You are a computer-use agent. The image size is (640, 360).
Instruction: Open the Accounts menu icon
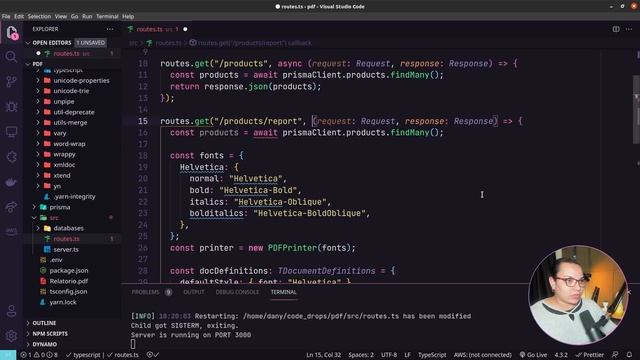[x=11, y=311]
